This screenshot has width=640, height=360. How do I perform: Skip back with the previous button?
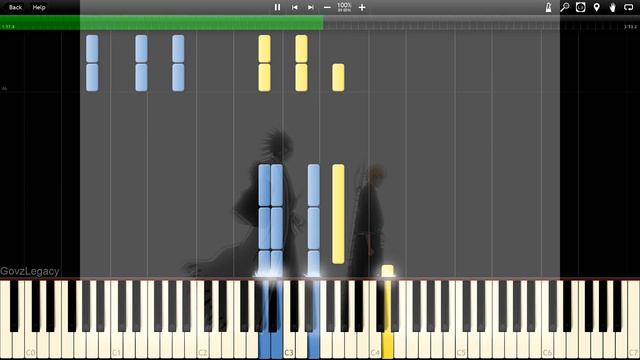click(x=294, y=7)
